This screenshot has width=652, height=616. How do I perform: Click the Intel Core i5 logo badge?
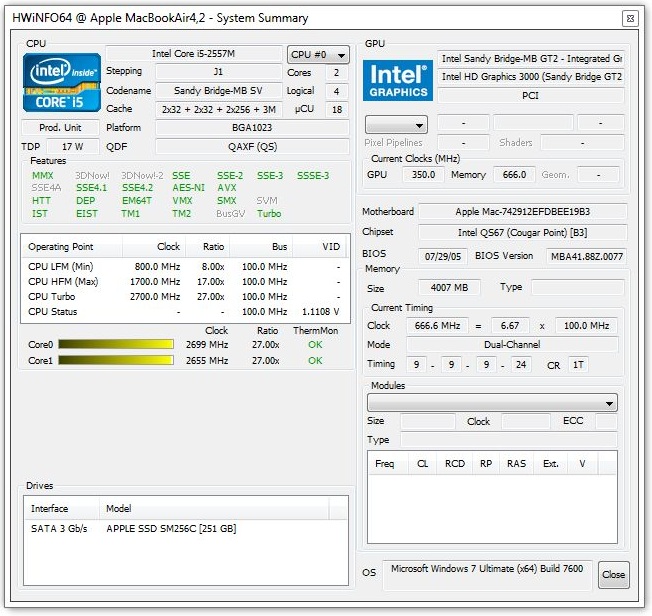click(x=62, y=82)
